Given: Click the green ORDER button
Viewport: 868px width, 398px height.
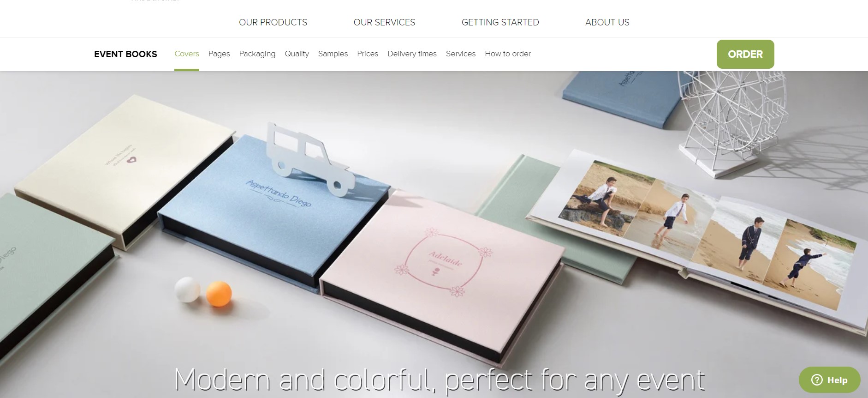Looking at the screenshot, I should click(x=745, y=54).
